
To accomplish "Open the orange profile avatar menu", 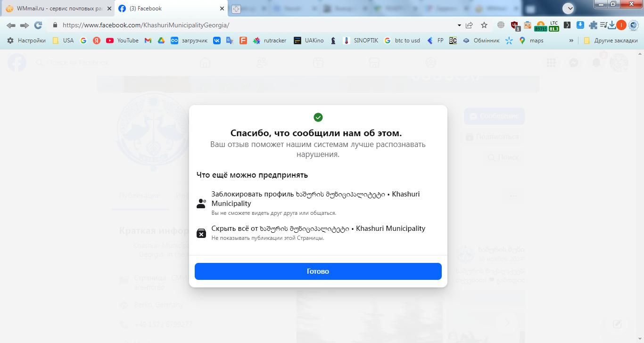I will [621, 25].
